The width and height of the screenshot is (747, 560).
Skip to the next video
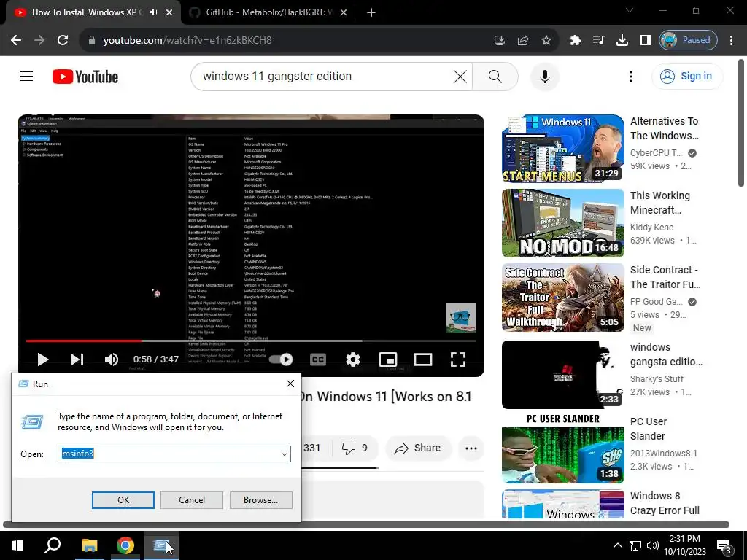pos(77,359)
